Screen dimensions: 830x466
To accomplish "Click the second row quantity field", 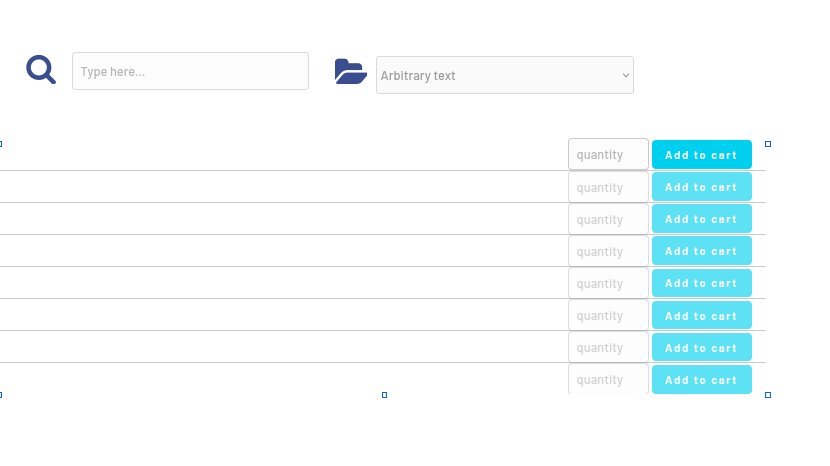I will [x=608, y=187].
